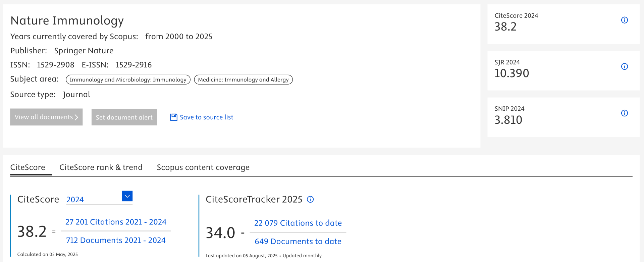Click Save to source list link
This screenshot has width=644, height=262.
(x=206, y=117)
